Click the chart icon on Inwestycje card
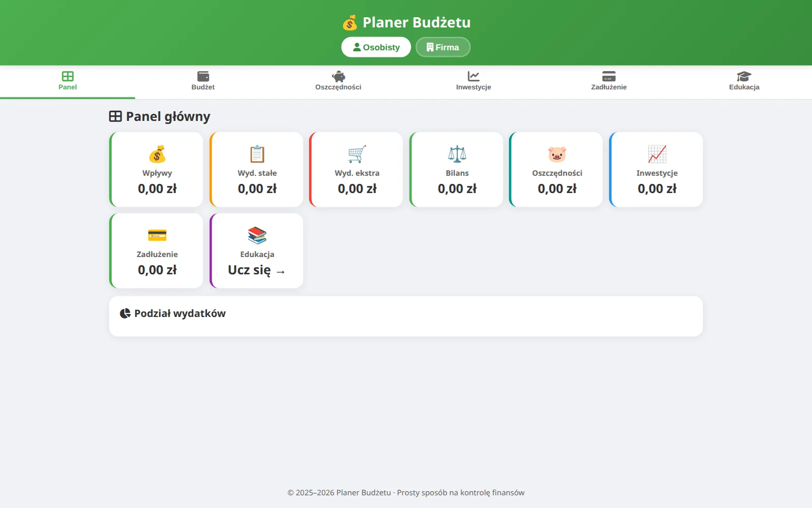This screenshot has width=812, height=508. (657, 154)
